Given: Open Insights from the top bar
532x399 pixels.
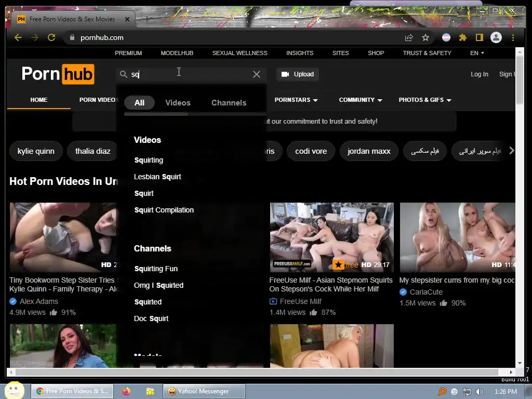Looking at the screenshot, I should (300, 53).
